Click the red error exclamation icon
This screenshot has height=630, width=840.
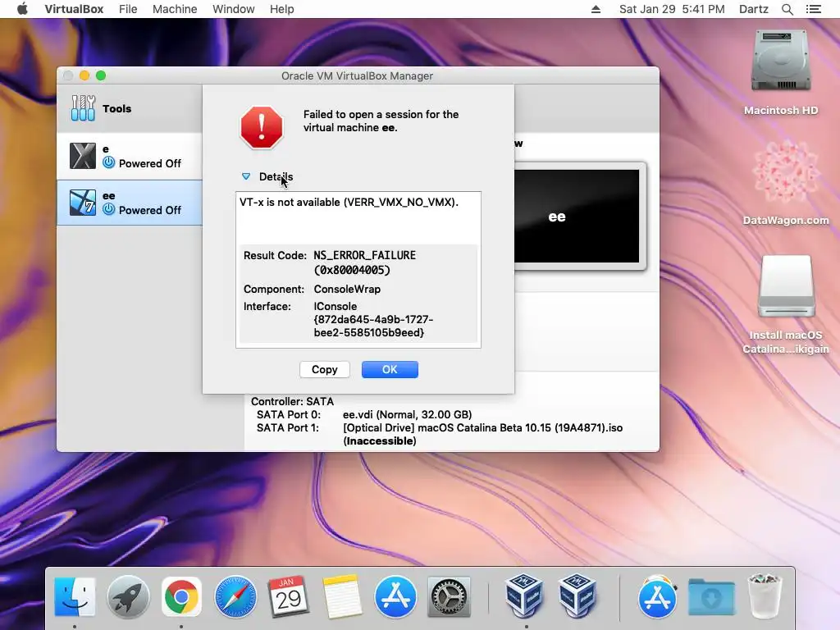[x=262, y=127]
